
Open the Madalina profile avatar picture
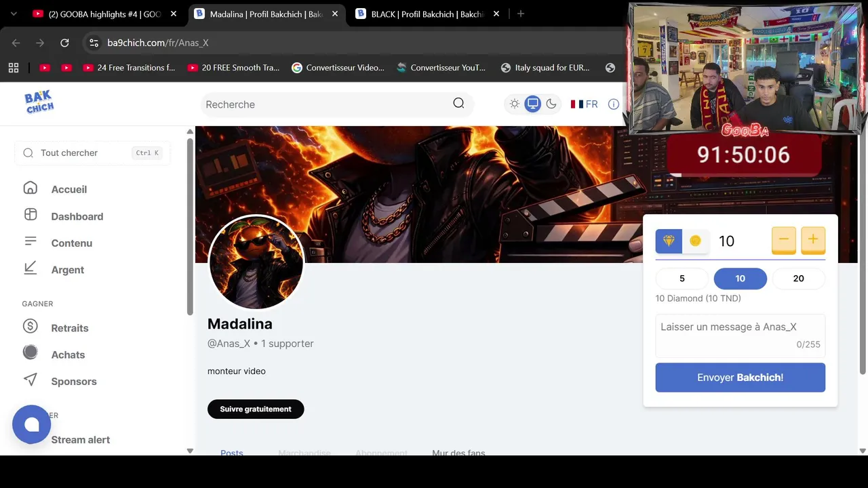256,262
